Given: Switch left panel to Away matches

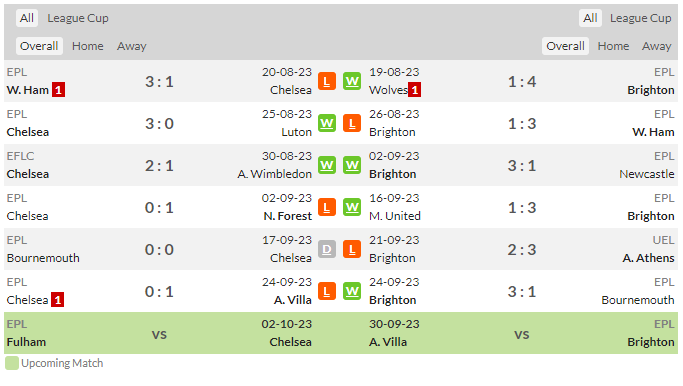Looking at the screenshot, I should point(132,46).
